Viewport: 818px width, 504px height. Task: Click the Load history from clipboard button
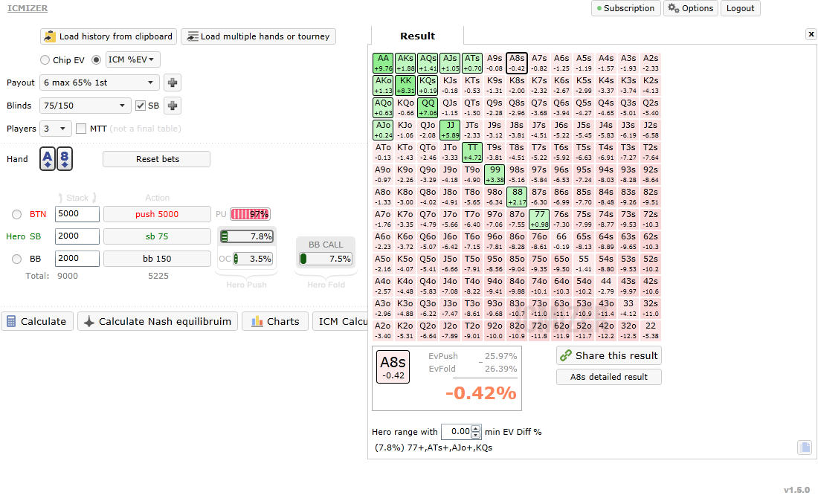tap(109, 36)
